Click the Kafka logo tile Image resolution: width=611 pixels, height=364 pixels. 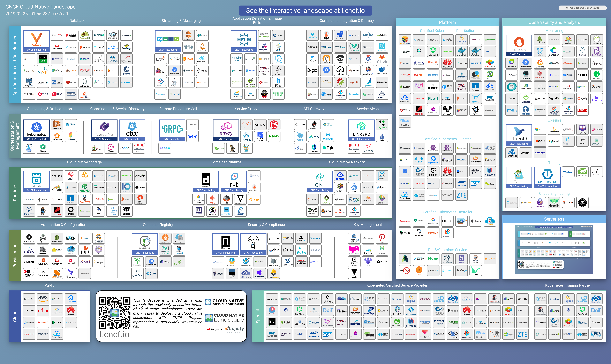202,71
